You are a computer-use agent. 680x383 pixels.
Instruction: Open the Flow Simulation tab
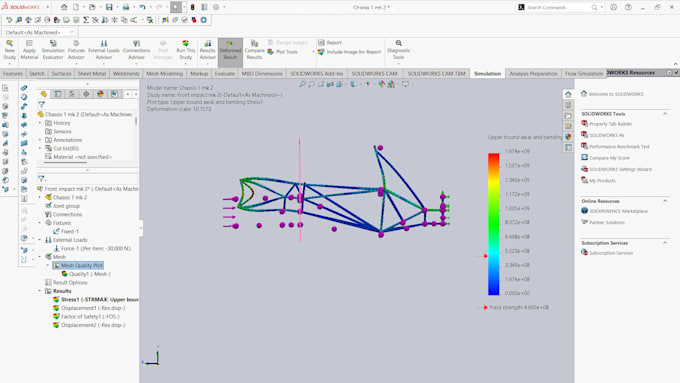click(584, 74)
